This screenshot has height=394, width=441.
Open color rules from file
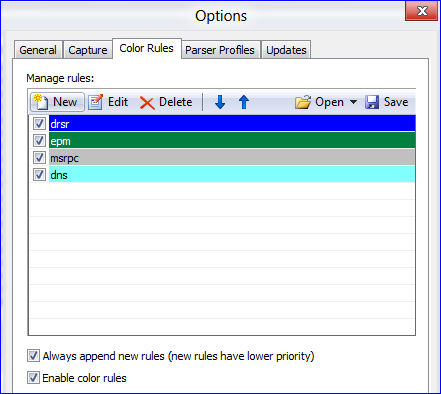pos(319,102)
